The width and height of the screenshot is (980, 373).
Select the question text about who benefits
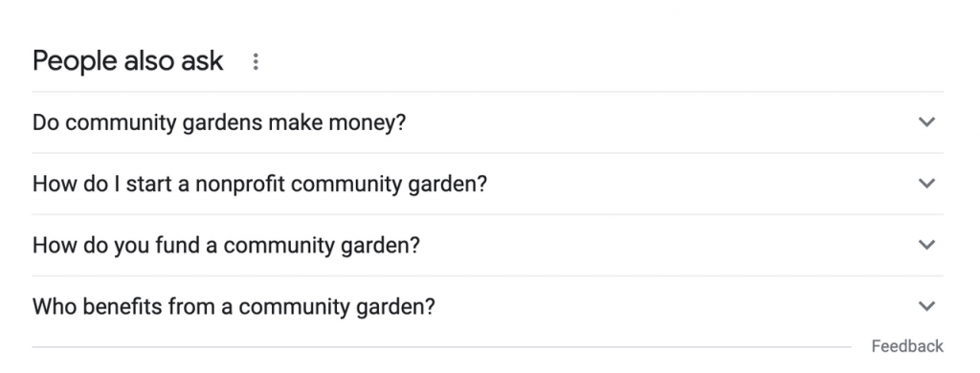coord(234,306)
